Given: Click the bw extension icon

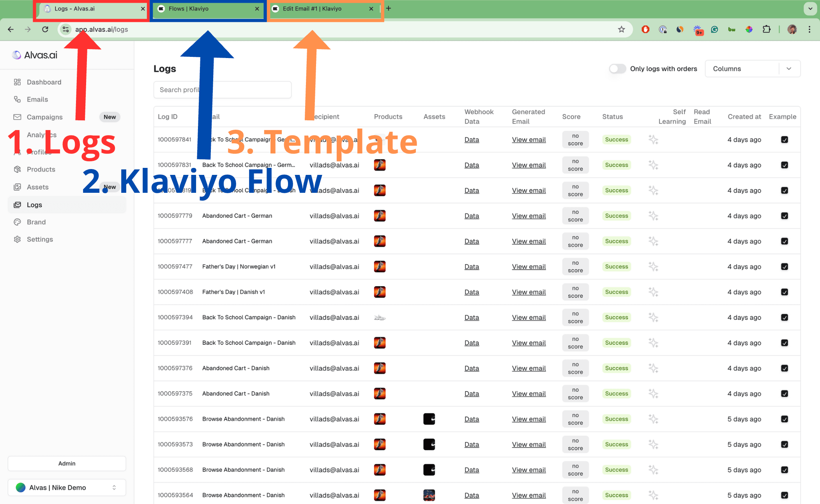Looking at the screenshot, I should click(x=732, y=29).
